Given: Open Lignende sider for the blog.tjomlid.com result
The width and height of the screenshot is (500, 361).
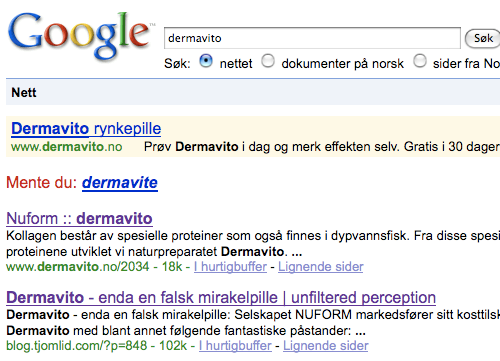Looking at the screenshot, I should click(x=326, y=346).
